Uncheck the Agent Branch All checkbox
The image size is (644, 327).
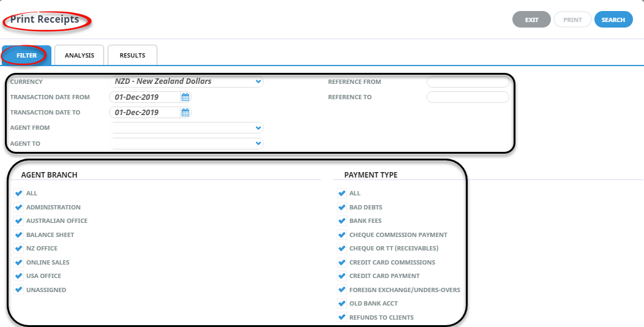point(18,193)
